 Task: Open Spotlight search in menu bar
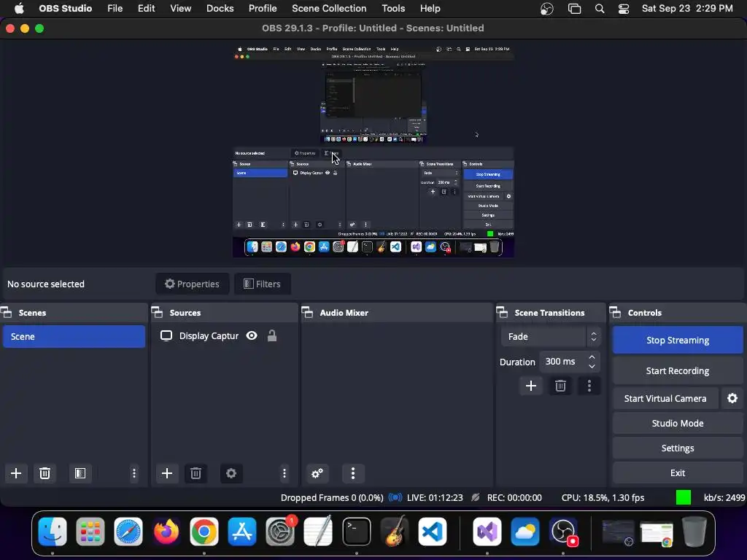600,9
